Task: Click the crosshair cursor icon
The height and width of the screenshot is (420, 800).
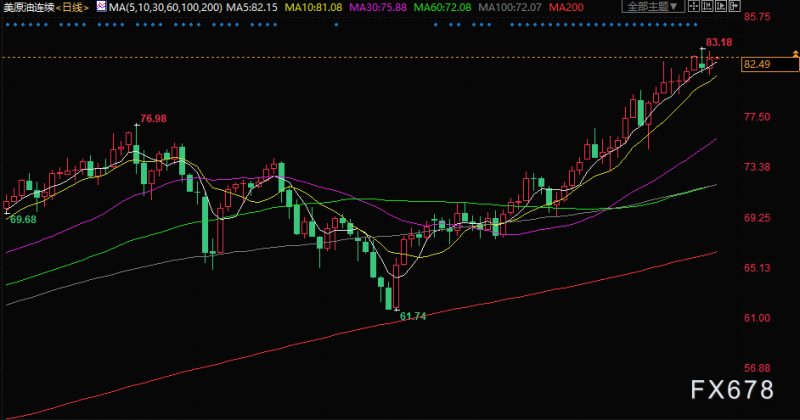Action: [694, 6]
